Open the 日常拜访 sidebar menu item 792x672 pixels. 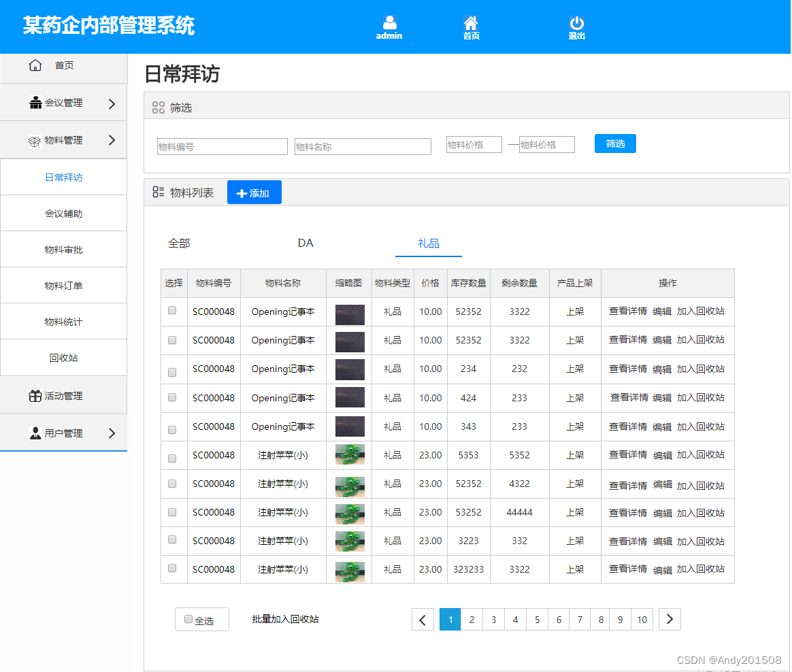(63, 176)
